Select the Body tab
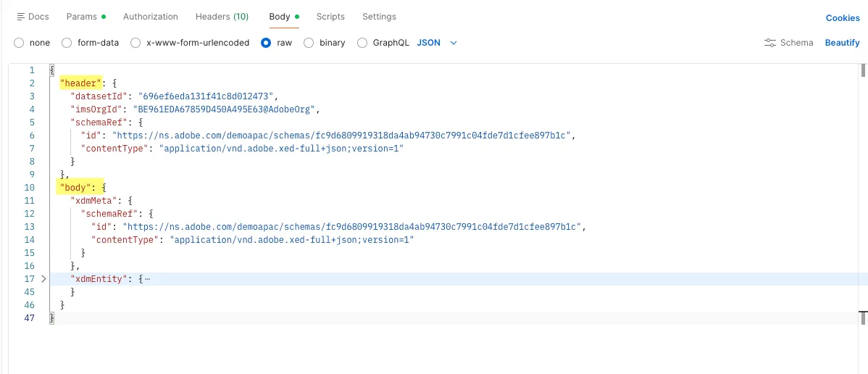 (284, 17)
